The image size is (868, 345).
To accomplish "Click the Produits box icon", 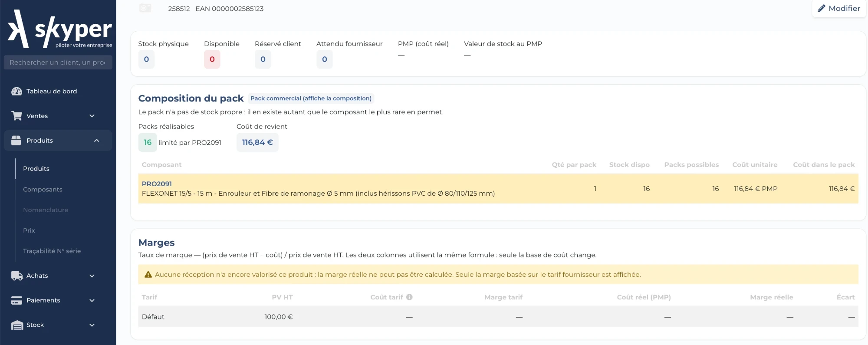I will click(16, 141).
